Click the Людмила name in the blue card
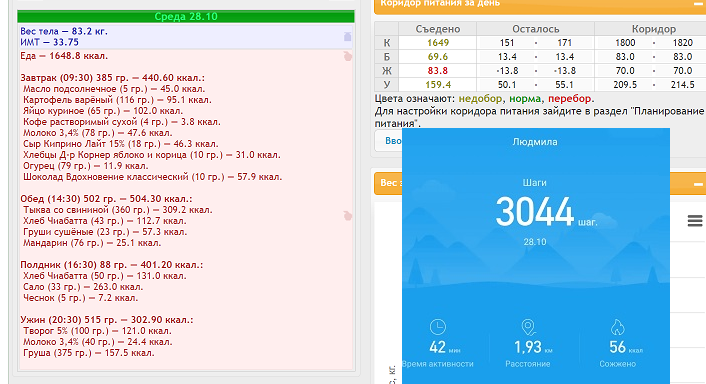The image size is (706, 384). click(x=535, y=142)
